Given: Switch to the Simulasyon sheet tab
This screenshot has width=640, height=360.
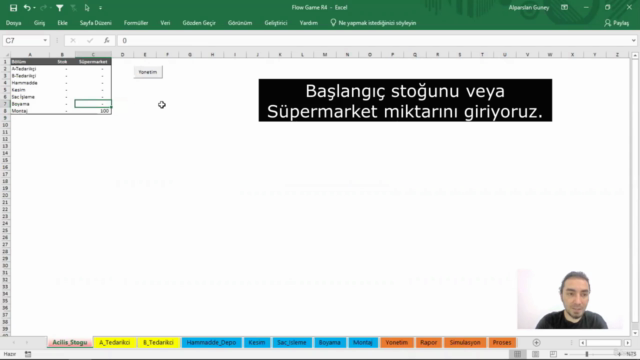Looking at the screenshot, I should [x=465, y=342].
